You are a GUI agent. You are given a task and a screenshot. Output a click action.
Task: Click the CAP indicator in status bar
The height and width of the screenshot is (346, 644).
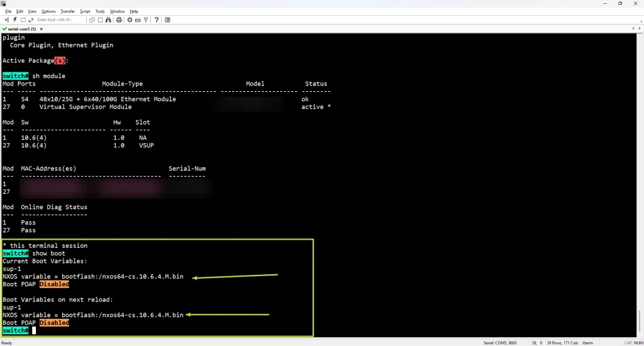pyautogui.click(x=628, y=343)
